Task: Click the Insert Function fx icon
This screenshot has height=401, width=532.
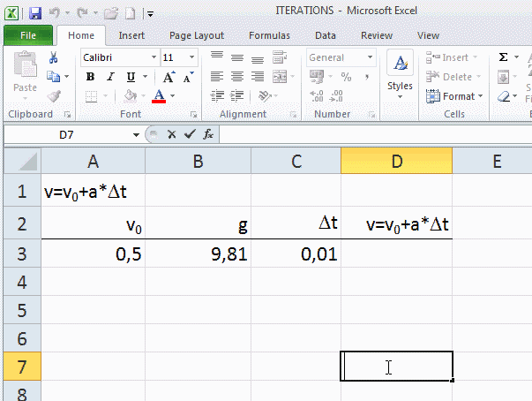Action: point(208,135)
